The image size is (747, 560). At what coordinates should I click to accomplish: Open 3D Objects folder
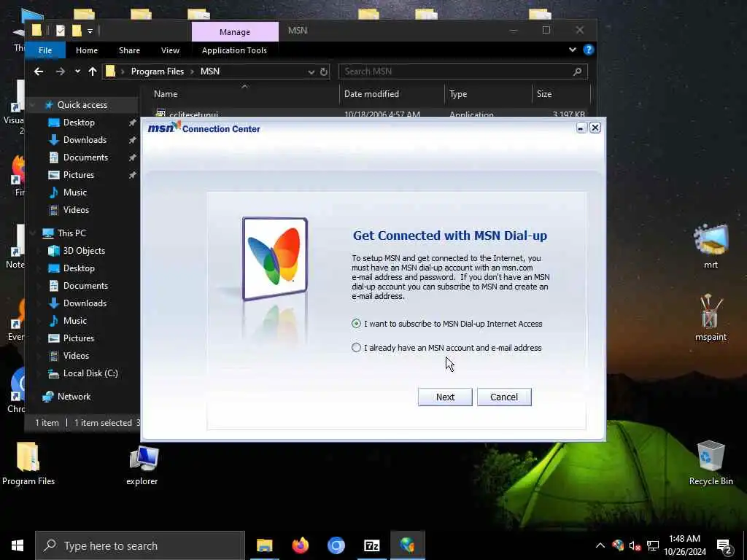pyautogui.click(x=84, y=251)
